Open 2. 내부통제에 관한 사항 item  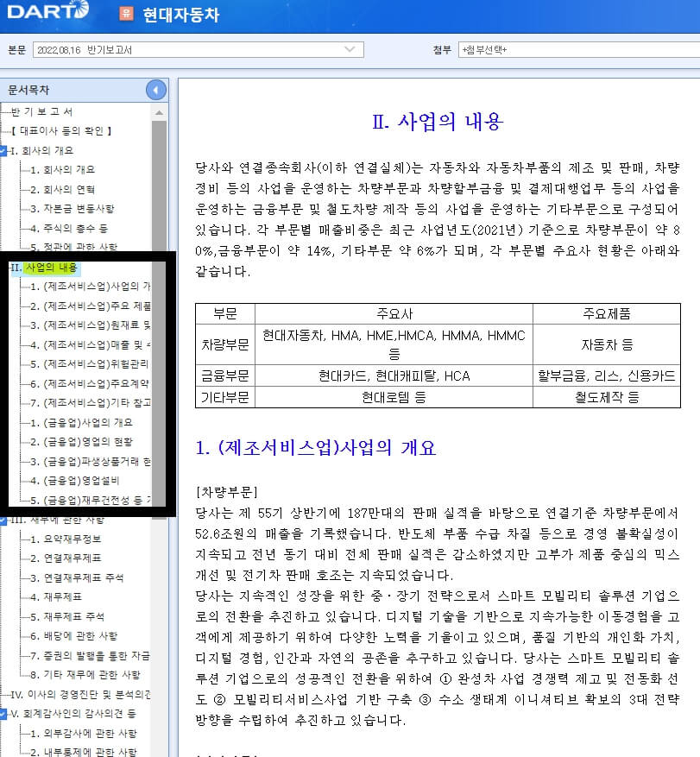point(84,752)
